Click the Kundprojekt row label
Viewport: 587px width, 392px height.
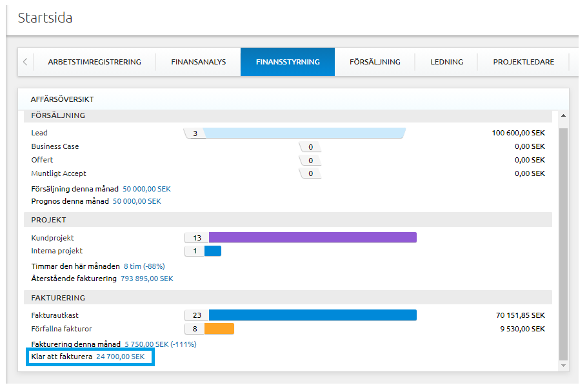click(x=52, y=238)
